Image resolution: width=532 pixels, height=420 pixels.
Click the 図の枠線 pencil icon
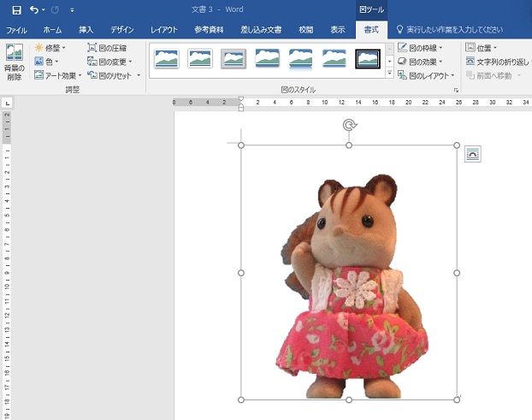[402, 47]
